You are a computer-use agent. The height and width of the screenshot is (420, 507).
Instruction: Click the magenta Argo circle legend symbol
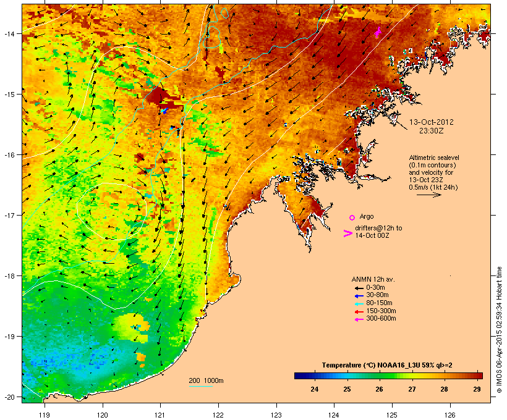(352, 217)
